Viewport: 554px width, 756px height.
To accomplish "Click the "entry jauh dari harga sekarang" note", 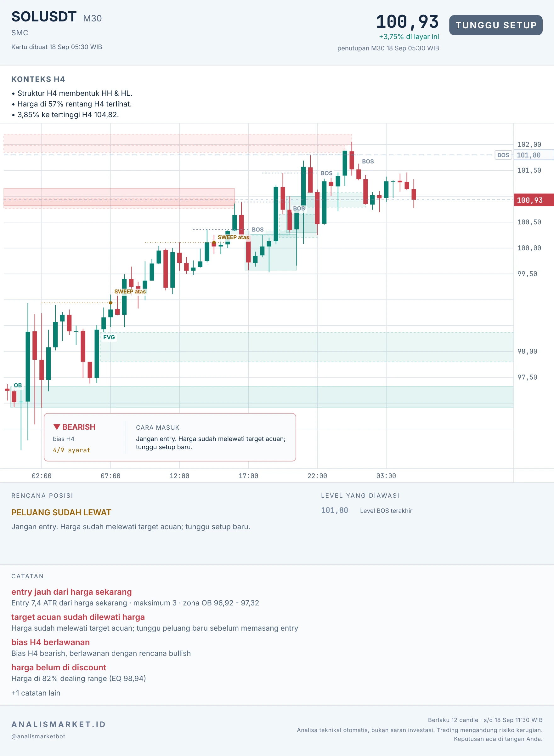I will (x=71, y=592).
